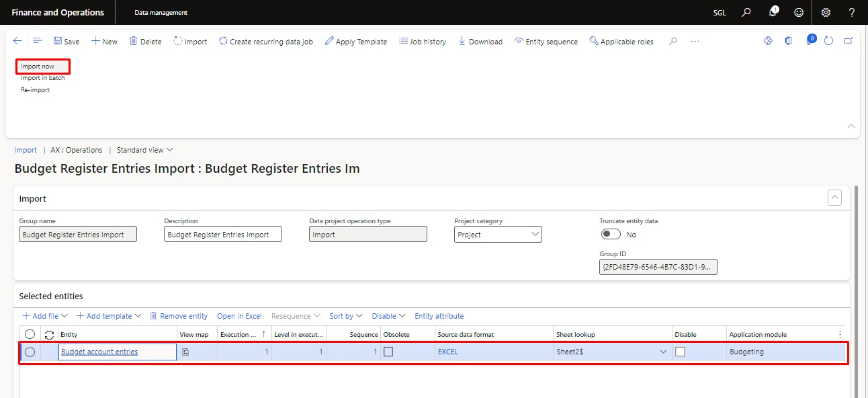Open Add template dropdown
This screenshot has width=868, height=398.
[109, 316]
